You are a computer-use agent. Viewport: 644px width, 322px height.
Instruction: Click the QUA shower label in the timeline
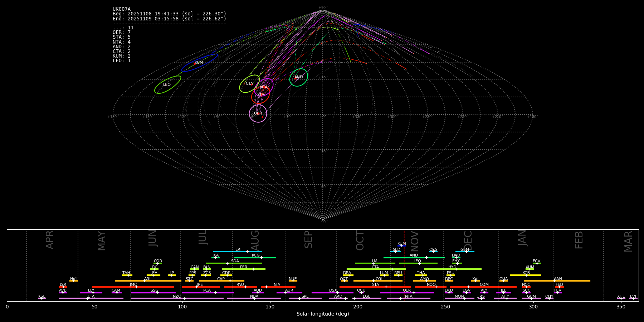503,279
